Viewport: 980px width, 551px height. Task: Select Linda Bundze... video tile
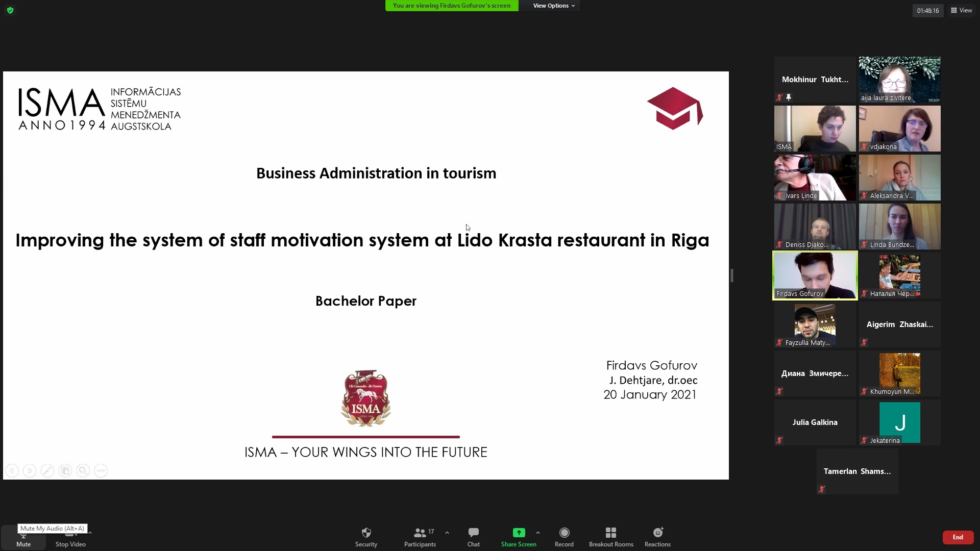pos(899,227)
